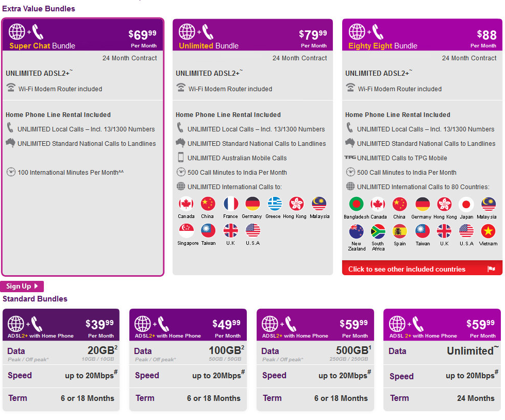Click the Spain flag
The height and width of the screenshot is (420, 505).
click(x=400, y=231)
